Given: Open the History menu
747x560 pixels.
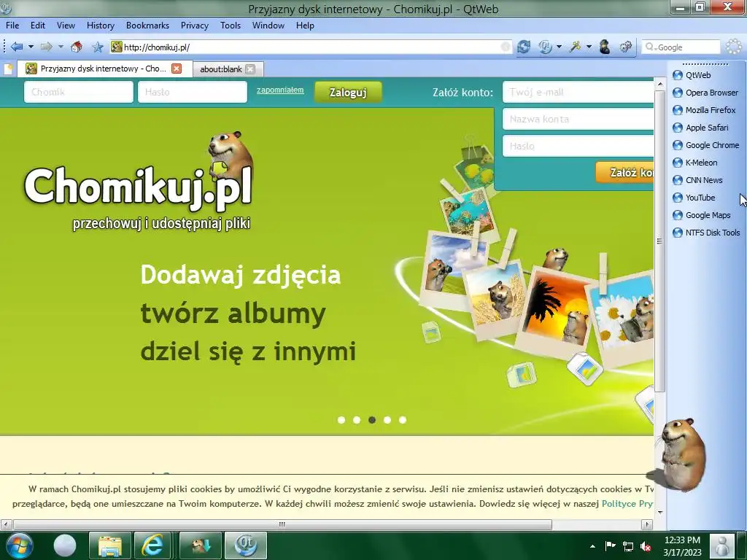Looking at the screenshot, I should (101, 26).
